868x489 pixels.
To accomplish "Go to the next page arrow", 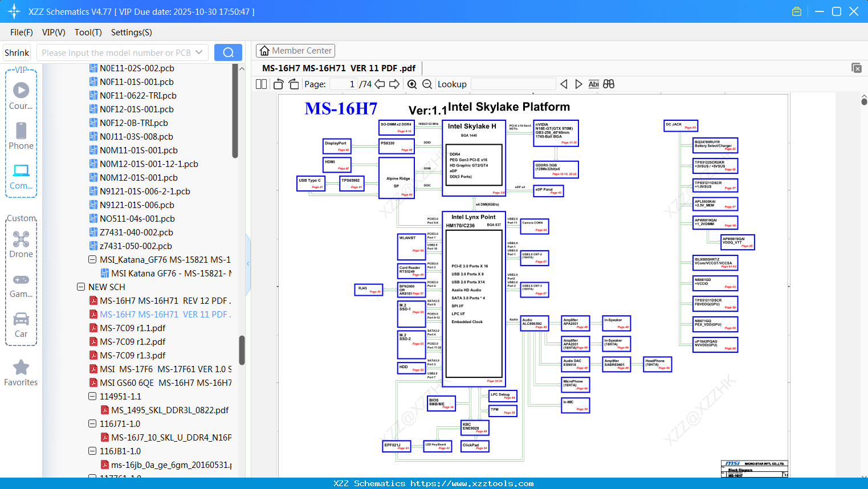I will [x=394, y=84].
